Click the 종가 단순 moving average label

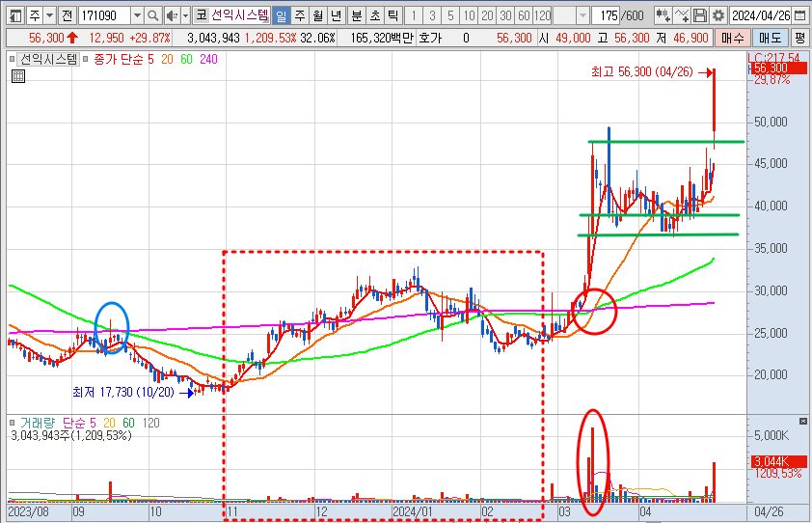(119, 59)
